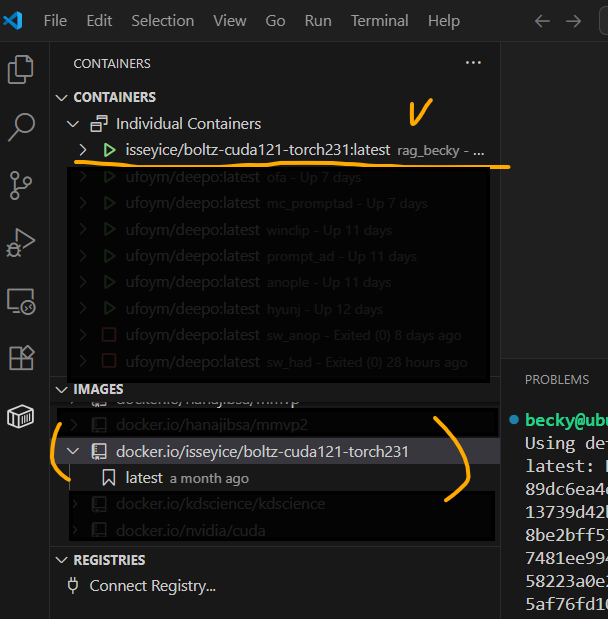Click Connect Registry... link
608x619 pixels.
[152, 586]
